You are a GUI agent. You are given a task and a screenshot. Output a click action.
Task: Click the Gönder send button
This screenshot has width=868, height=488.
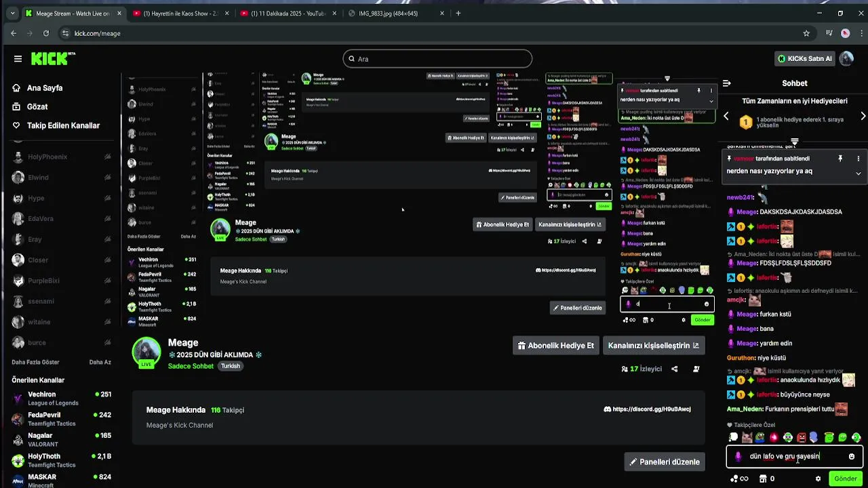845,479
